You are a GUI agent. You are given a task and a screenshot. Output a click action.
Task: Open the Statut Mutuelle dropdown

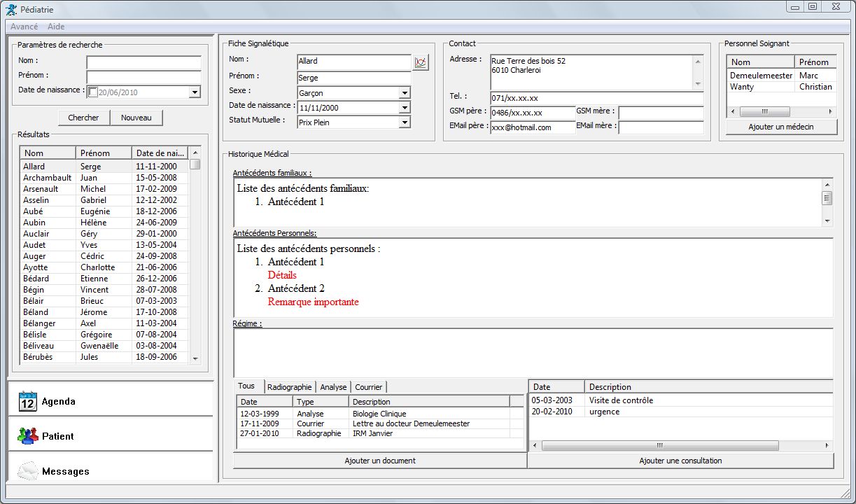pos(405,122)
